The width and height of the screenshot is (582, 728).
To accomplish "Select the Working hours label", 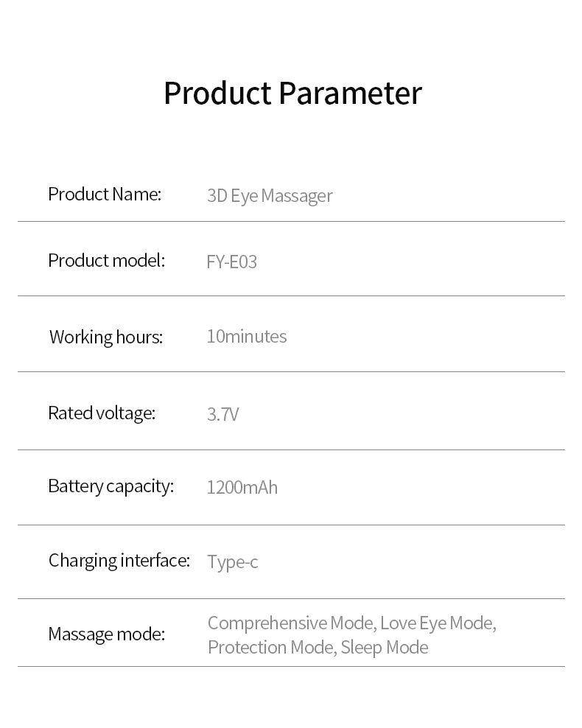I will [x=105, y=337].
